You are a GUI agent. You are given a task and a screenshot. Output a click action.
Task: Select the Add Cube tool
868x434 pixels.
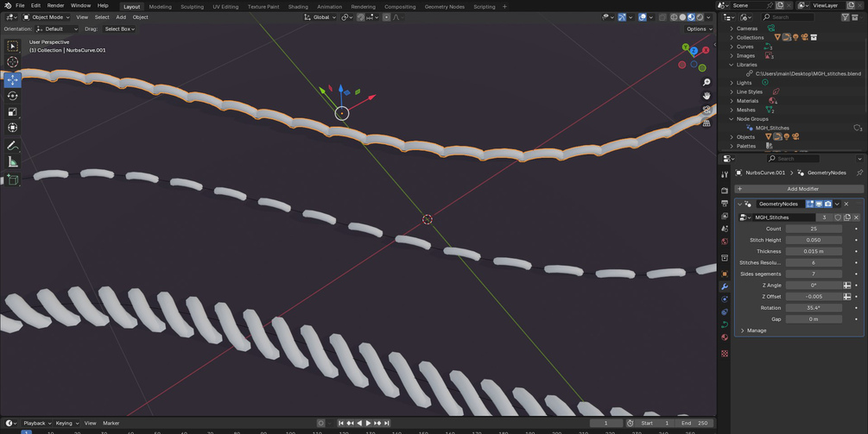[13, 179]
